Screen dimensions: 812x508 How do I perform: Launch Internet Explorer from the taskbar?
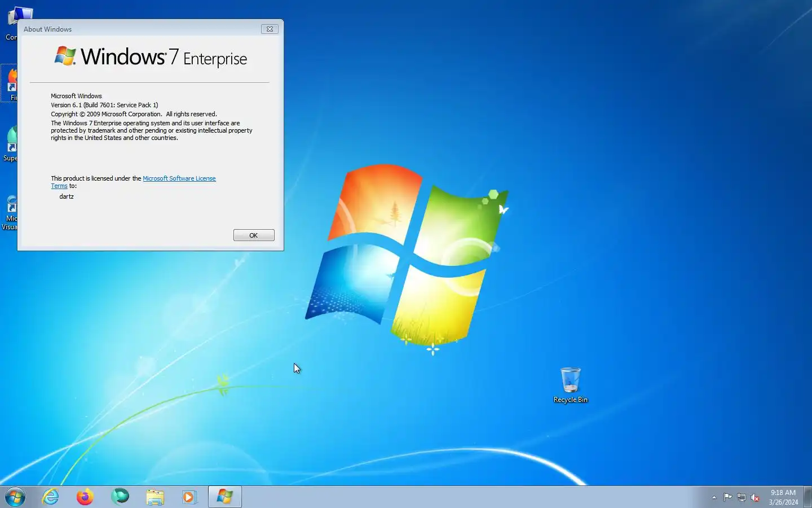coord(51,497)
